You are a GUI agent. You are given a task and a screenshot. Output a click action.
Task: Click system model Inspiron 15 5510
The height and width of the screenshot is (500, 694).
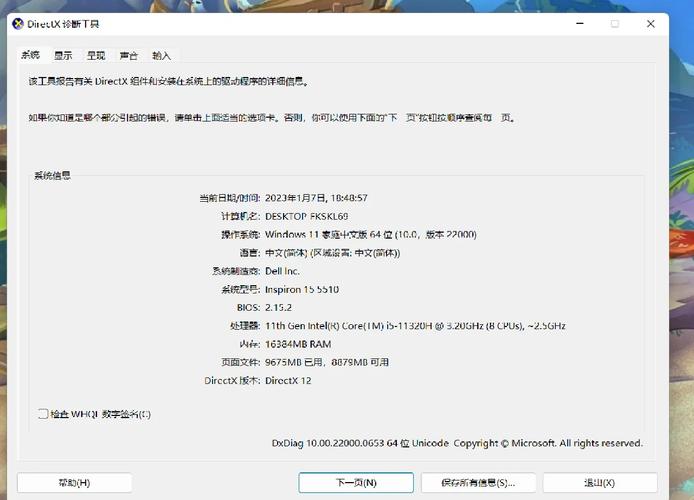click(302, 289)
